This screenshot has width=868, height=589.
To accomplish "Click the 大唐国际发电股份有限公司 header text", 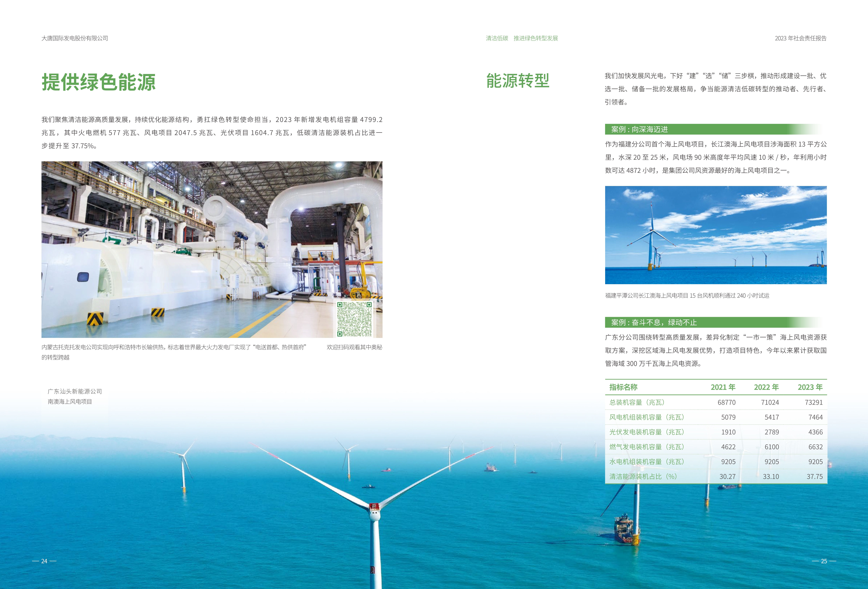I will click(75, 38).
